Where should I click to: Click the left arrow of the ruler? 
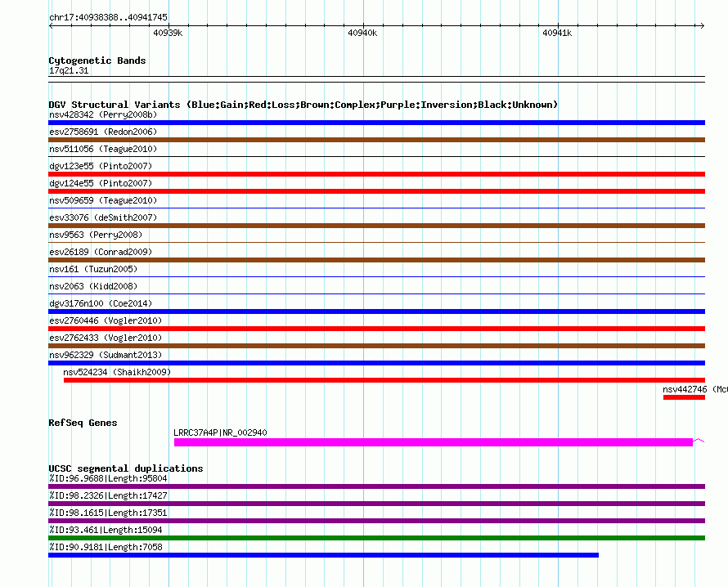(x=51, y=25)
